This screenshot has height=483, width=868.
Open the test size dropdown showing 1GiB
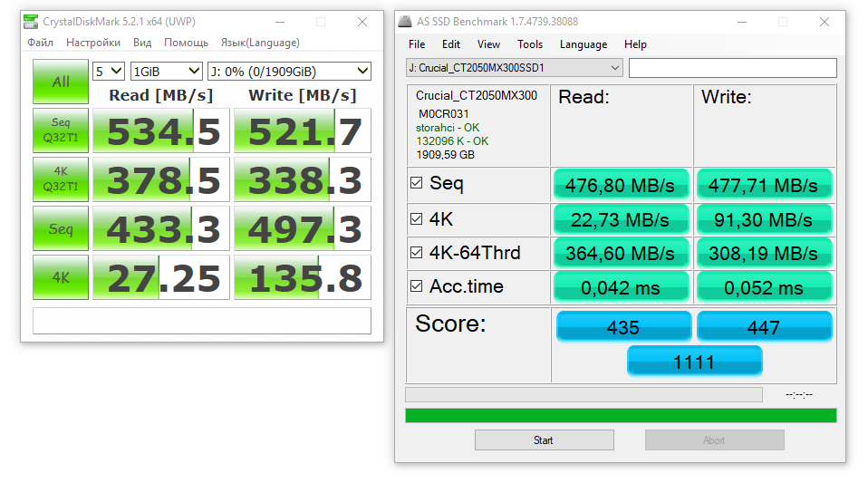(166, 72)
